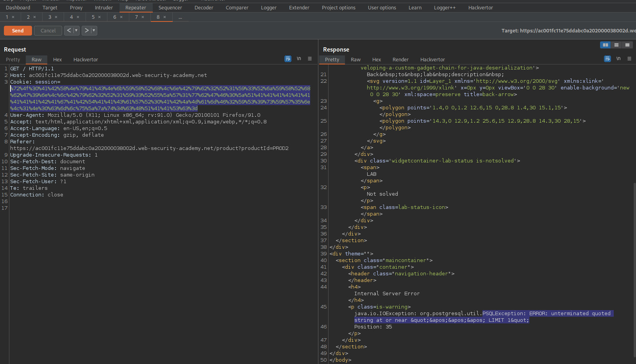Select combined tabbed layout icon
636x364 pixels.
[627, 45]
